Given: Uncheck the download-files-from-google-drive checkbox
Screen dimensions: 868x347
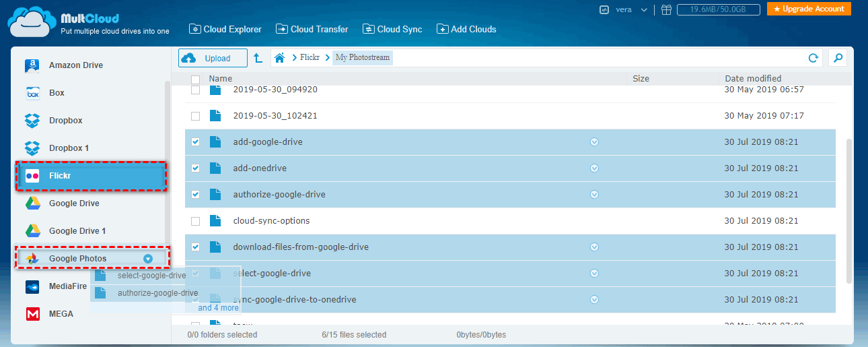Looking at the screenshot, I should coord(196,247).
